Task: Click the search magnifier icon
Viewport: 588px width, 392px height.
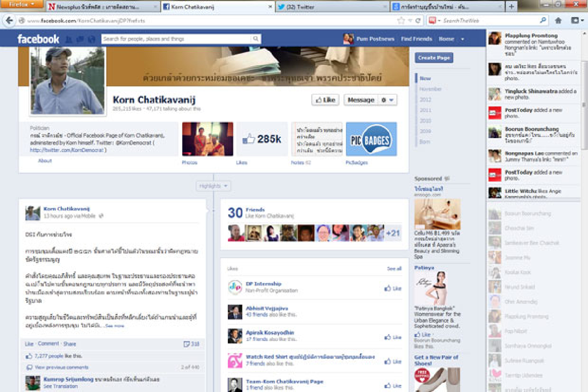Action: click(x=255, y=39)
